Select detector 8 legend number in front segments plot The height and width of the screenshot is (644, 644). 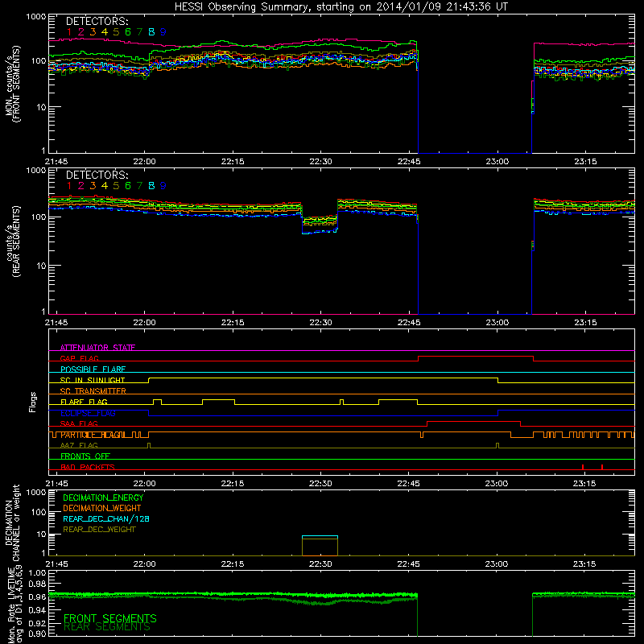[x=151, y=32]
